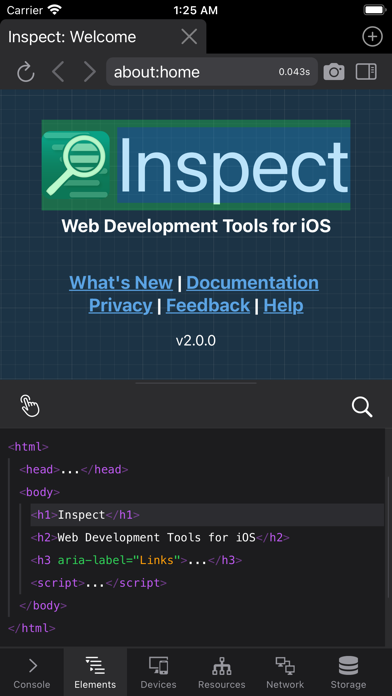Add a new tab with plus icon
392x696 pixels.
coord(372,37)
